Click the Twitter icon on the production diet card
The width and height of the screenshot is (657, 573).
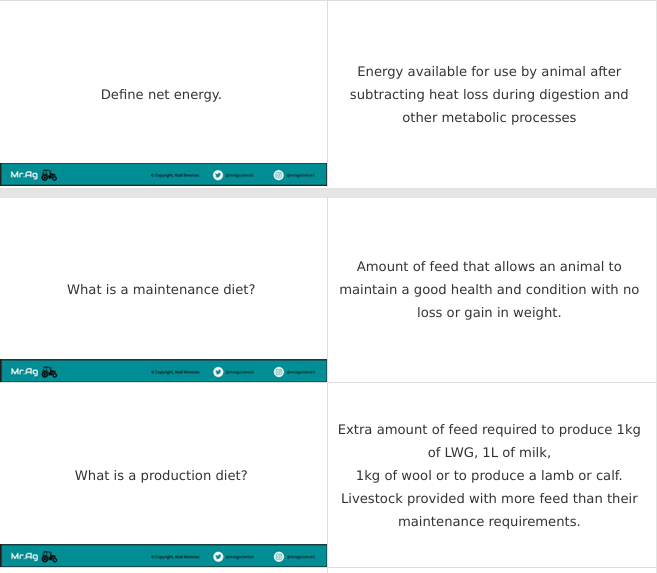(218, 556)
